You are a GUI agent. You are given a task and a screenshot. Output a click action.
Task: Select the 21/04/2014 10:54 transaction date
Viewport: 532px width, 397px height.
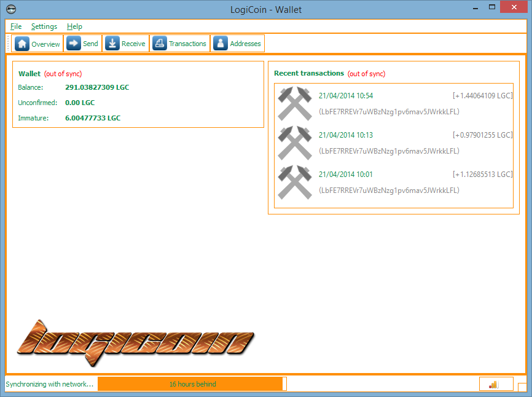(x=345, y=96)
